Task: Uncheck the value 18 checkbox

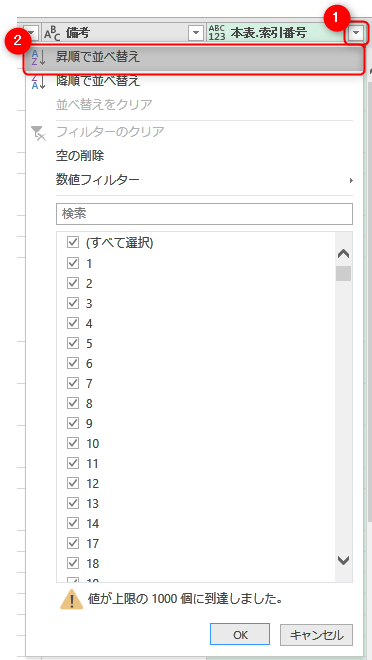Action: (73, 563)
